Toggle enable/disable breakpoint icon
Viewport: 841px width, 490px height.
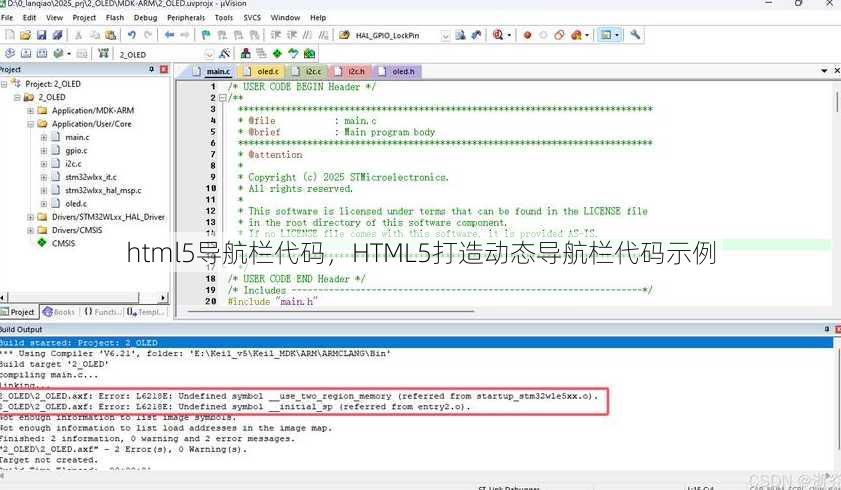click(543, 35)
